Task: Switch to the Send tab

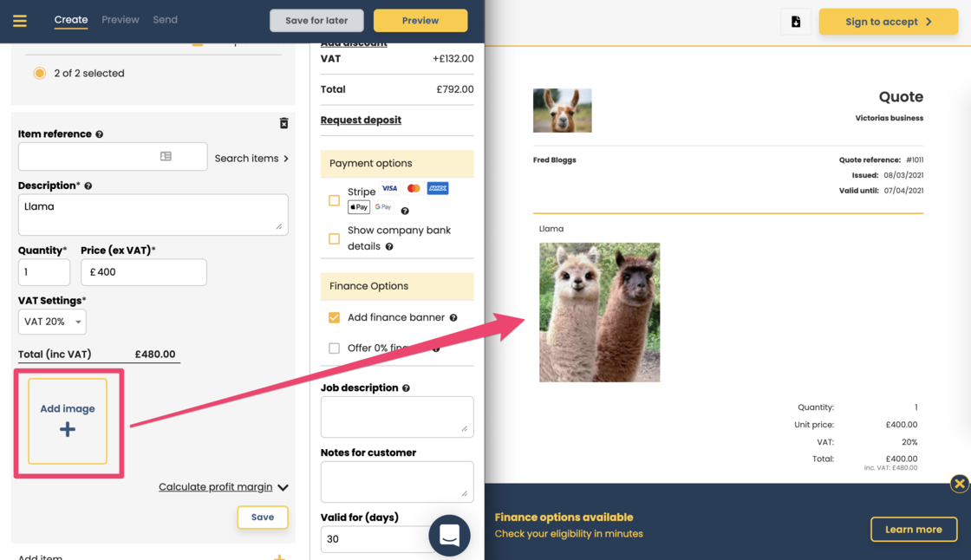Action: 165,20
